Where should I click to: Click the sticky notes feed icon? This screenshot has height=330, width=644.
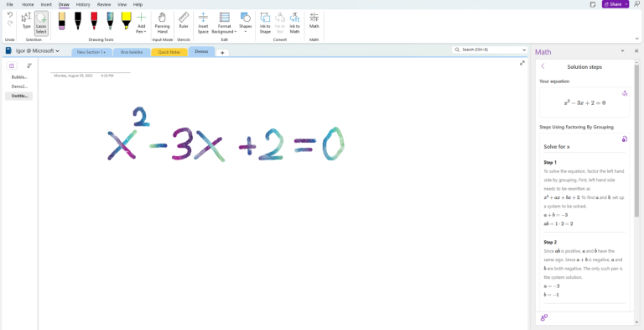[593, 4]
